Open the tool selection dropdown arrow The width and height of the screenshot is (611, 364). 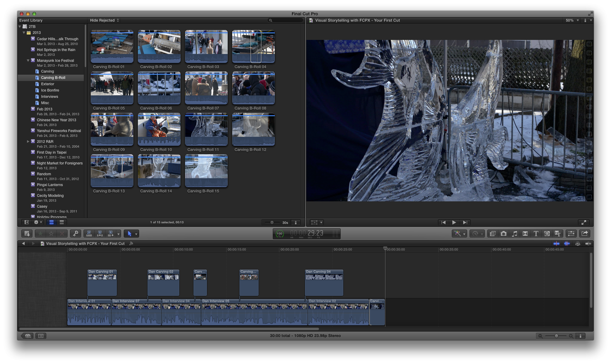tap(136, 234)
